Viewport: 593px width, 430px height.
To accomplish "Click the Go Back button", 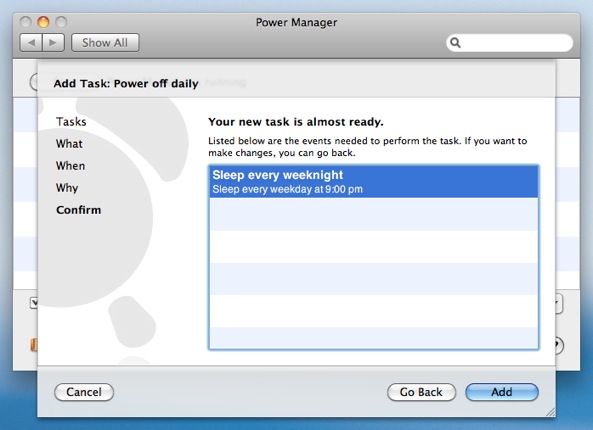I will coord(421,392).
